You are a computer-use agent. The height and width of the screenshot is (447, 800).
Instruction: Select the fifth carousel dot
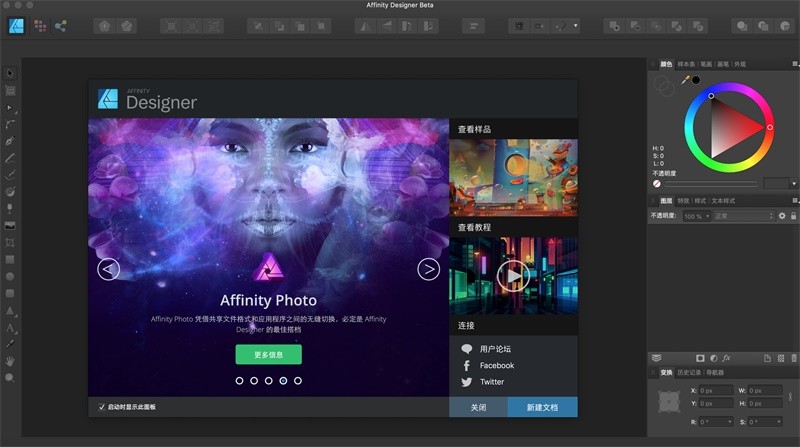click(298, 381)
